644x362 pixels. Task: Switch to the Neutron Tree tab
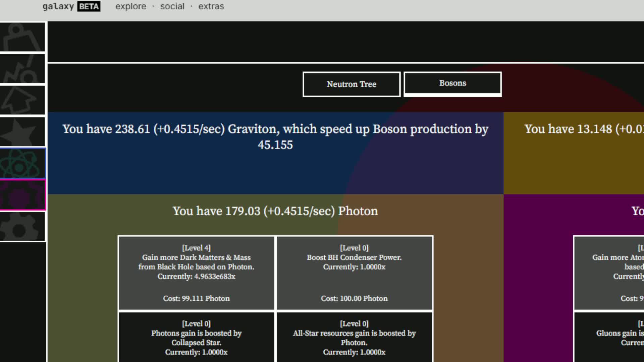[352, 84]
